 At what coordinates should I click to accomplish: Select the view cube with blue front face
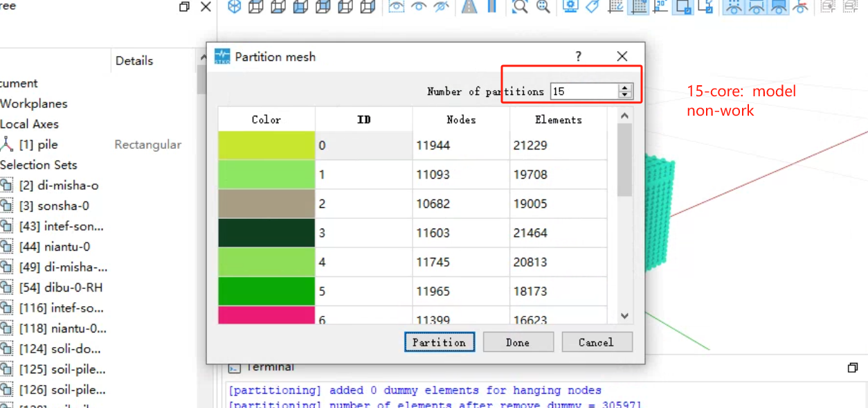point(300,7)
